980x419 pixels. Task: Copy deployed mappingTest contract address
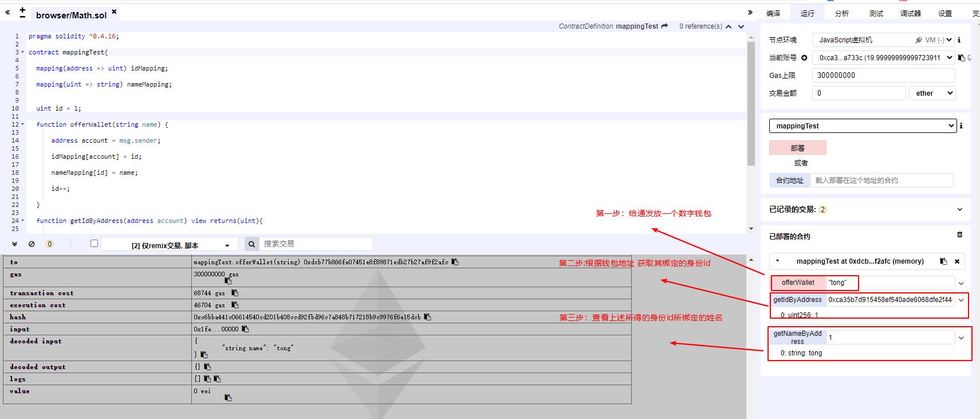(x=943, y=261)
